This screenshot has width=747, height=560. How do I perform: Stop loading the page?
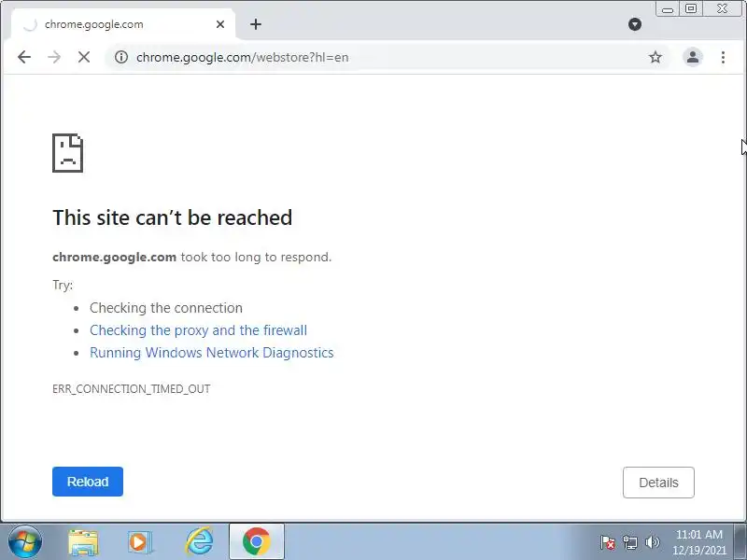[x=84, y=57]
